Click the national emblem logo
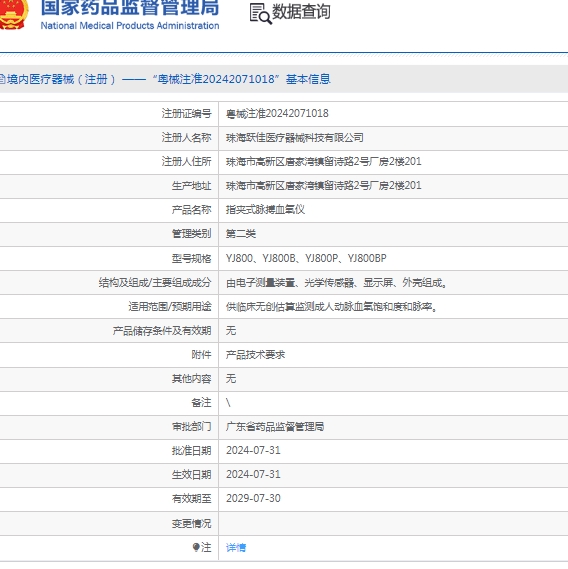 click(13, 14)
